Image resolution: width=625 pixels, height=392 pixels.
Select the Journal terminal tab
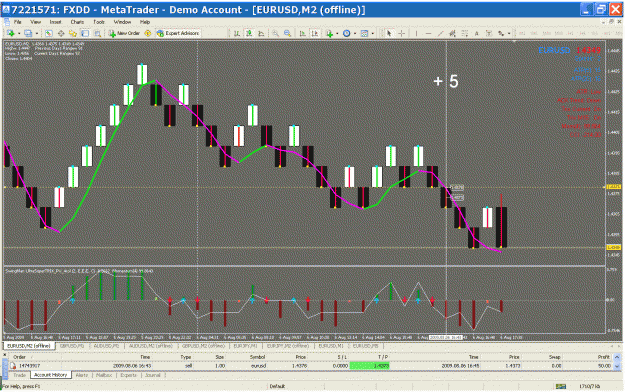click(x=153, y=375)
